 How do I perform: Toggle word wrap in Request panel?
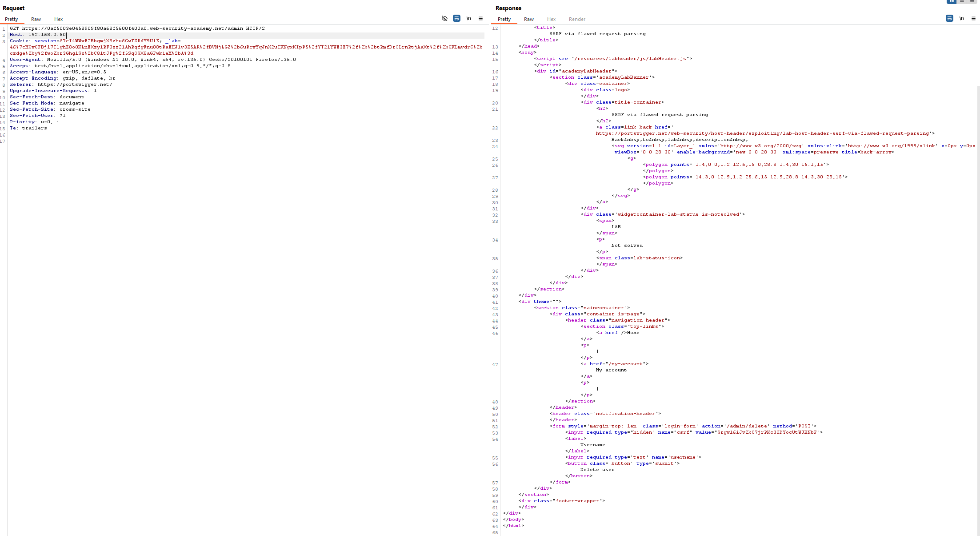click(456, 18)
